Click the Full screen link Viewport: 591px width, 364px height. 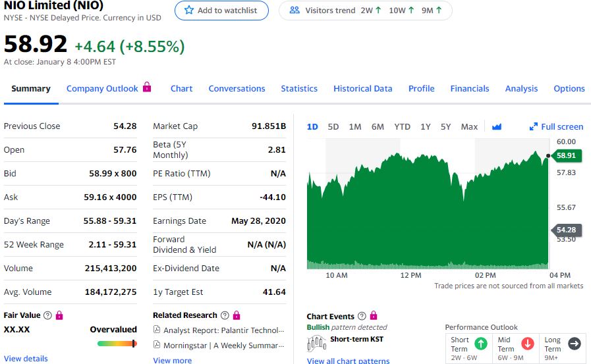562,127
